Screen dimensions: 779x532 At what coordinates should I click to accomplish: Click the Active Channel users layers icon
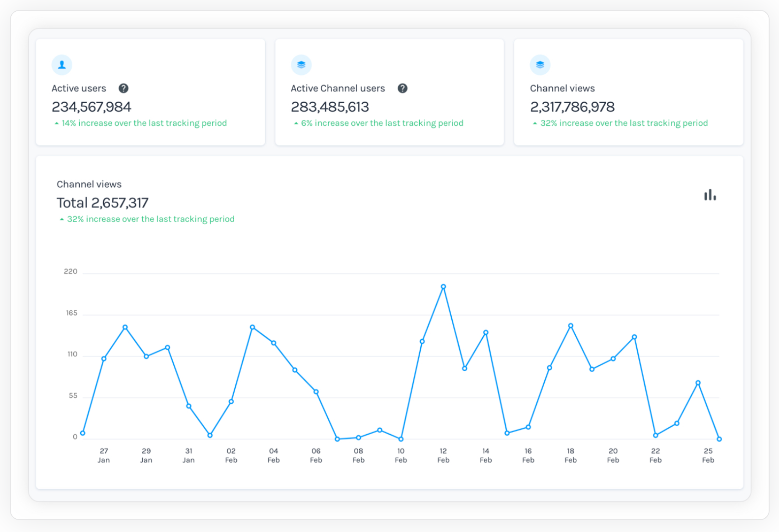coord(301,65)
